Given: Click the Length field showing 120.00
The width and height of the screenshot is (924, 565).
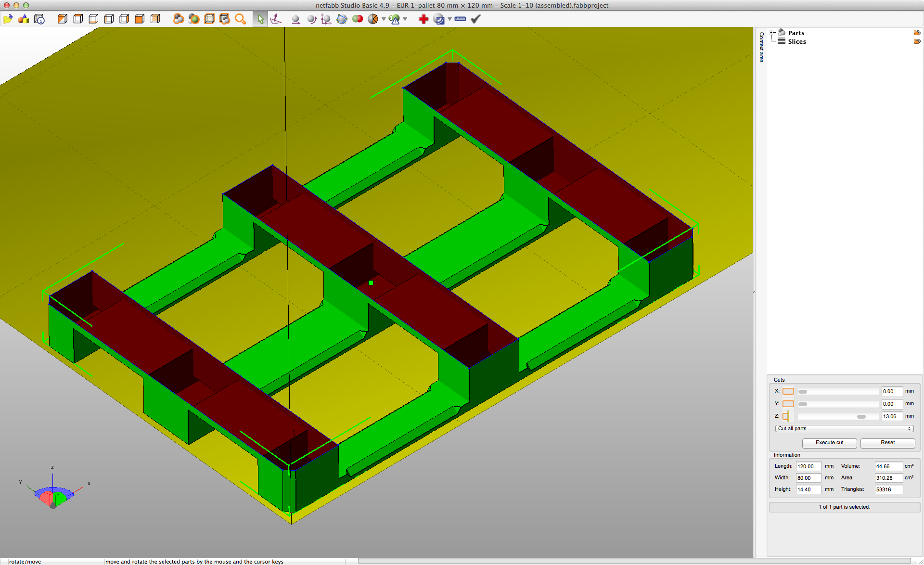Looking at the screenshot, I should [808, 466].
